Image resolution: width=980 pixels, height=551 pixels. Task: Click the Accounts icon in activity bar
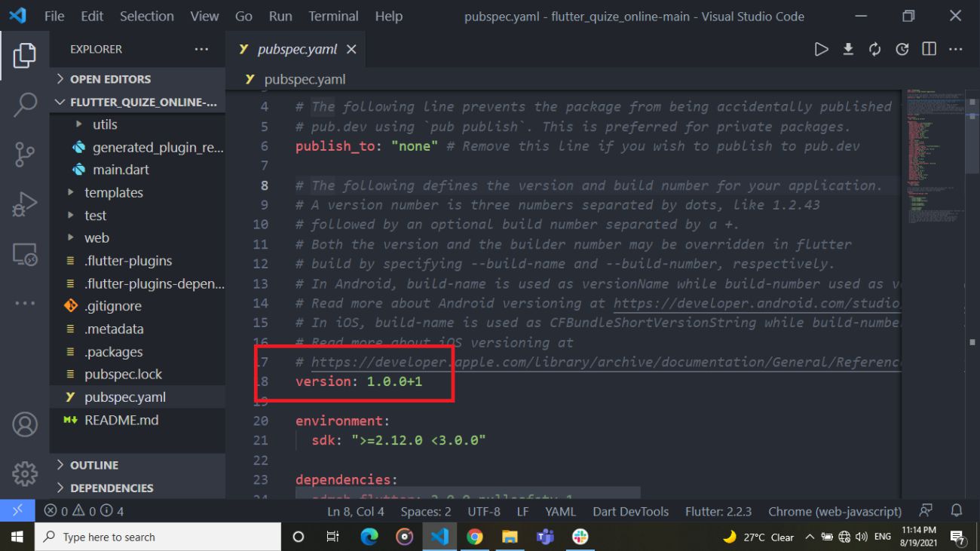click(25, 424)
